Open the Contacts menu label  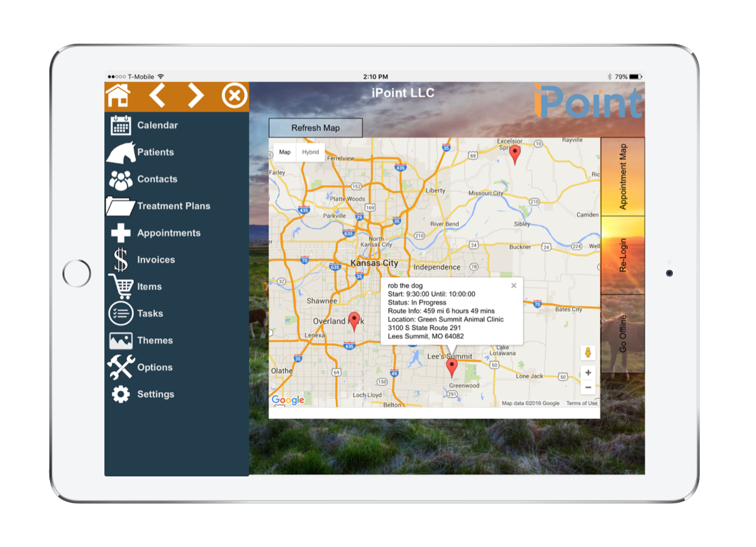point(158,179)
